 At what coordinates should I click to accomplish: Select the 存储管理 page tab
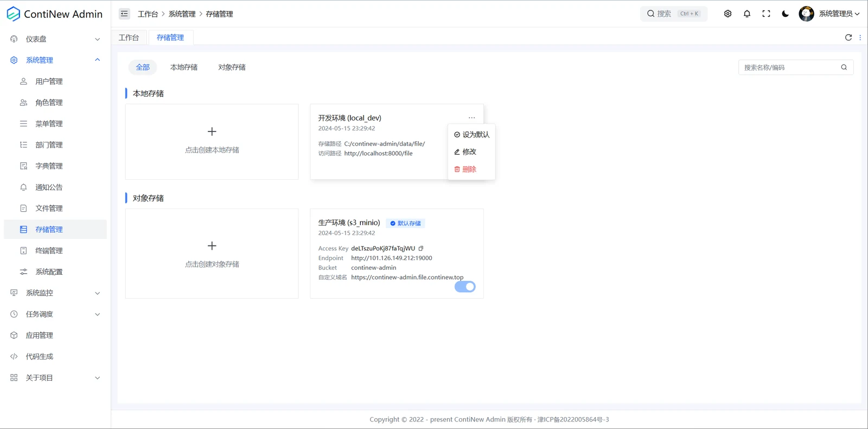(x=170, y=37)
